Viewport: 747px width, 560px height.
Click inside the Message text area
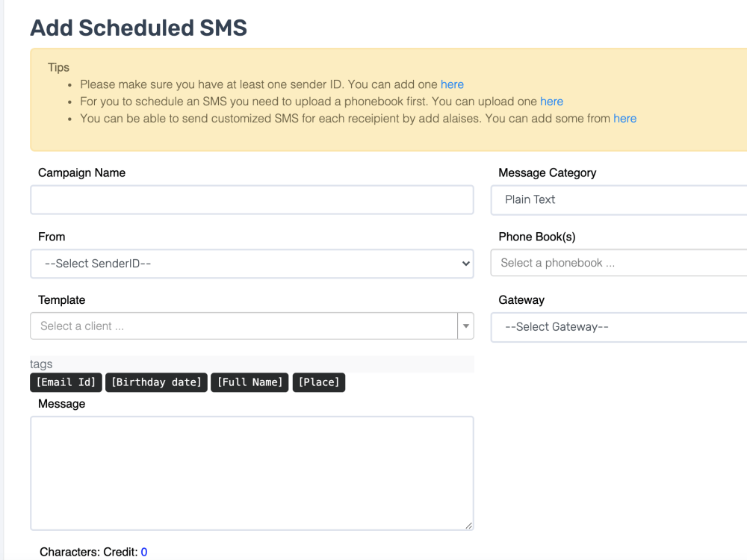pos(252,473)
